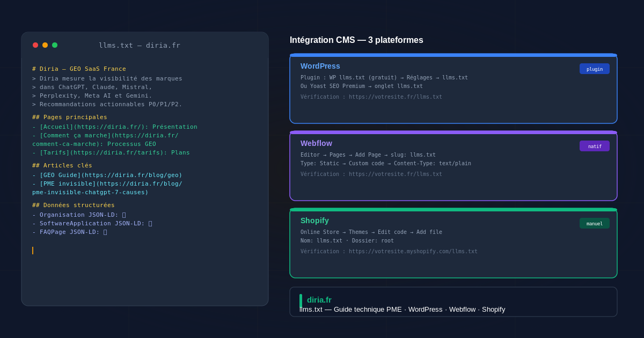Select the '## Données structurées' heading
Viewport: 644px width, 338px height.
(x=74, y=205)
